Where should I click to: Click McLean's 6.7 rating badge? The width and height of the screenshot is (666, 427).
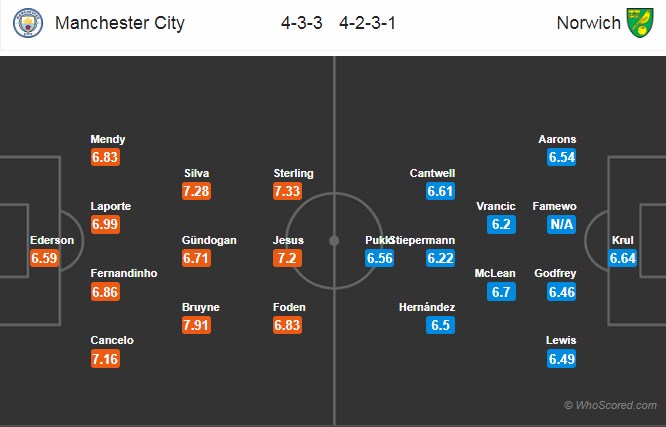point(501,292)
